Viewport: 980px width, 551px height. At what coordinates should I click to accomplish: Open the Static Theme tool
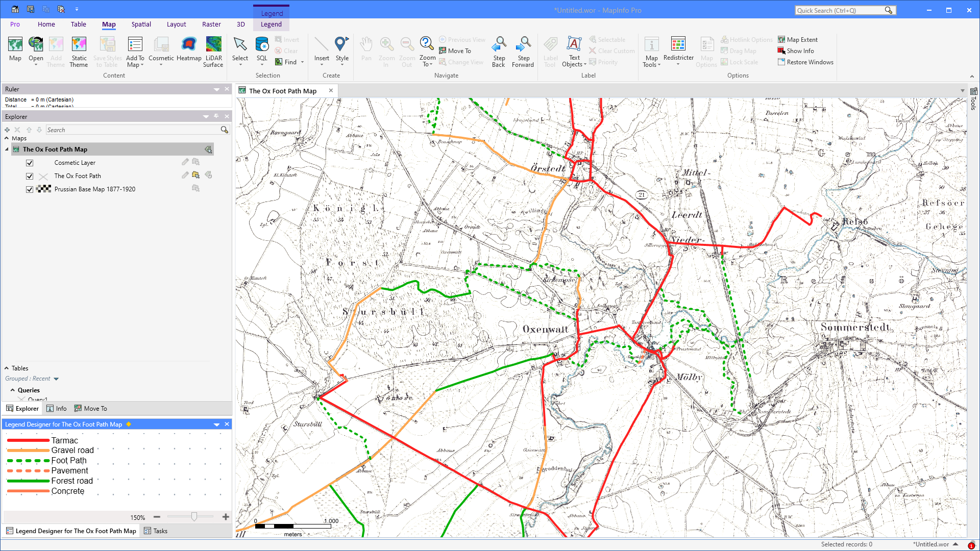click(x=79, y=50)
